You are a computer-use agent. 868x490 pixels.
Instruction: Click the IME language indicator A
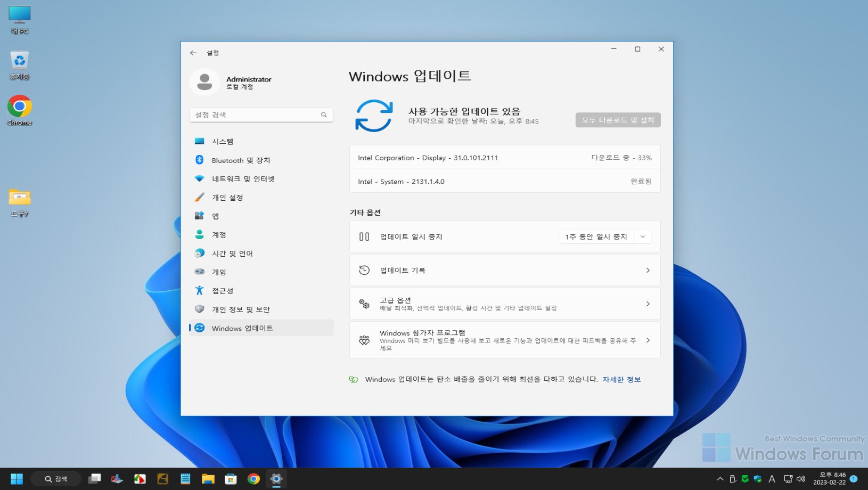click(772, 479)
